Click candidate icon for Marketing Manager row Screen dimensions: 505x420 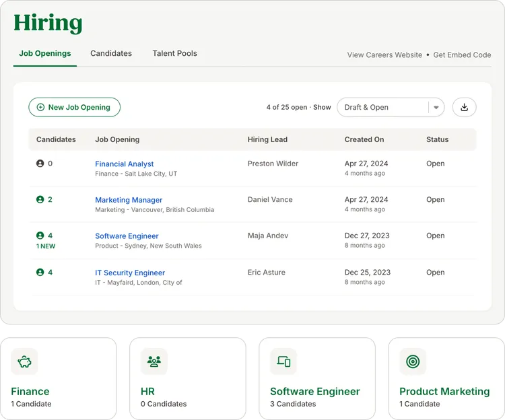[40, 200]
